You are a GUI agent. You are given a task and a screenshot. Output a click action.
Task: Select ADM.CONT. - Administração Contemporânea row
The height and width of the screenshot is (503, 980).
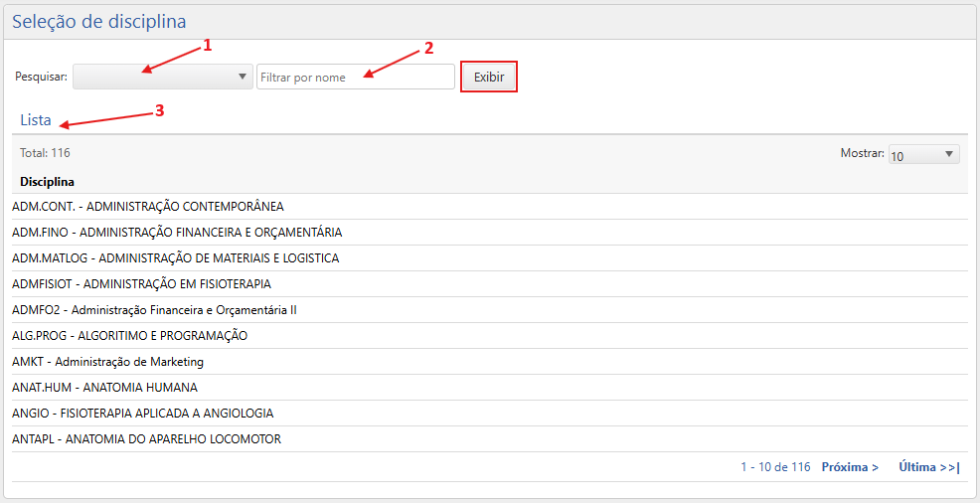148,207
